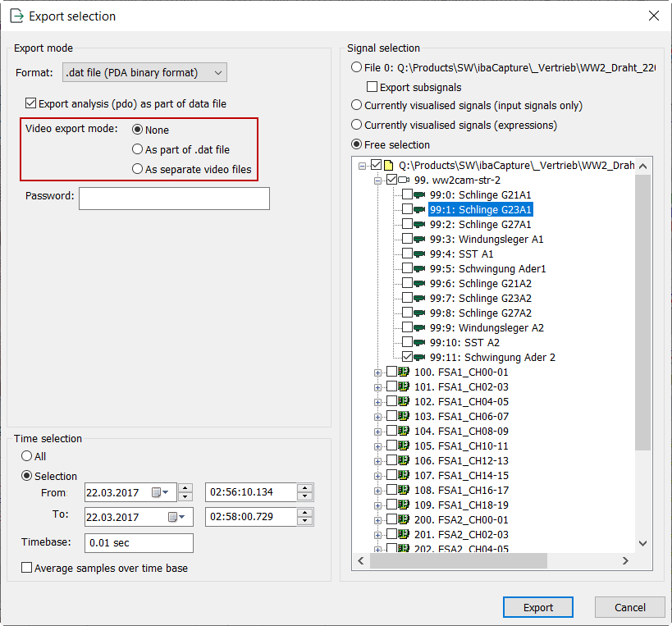
Task: Collapse the 99. ww2cam-str-2 tree node
Action: tap(378, 180)
